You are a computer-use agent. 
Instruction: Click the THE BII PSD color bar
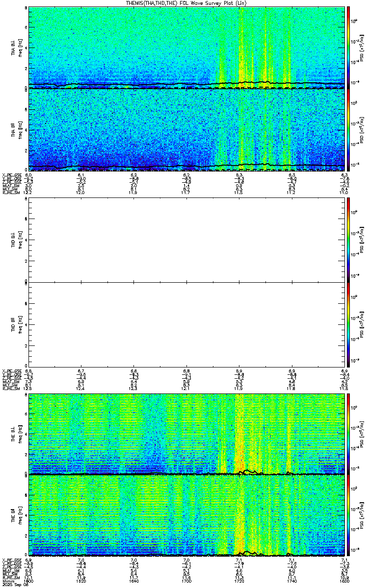click(349, 516)
